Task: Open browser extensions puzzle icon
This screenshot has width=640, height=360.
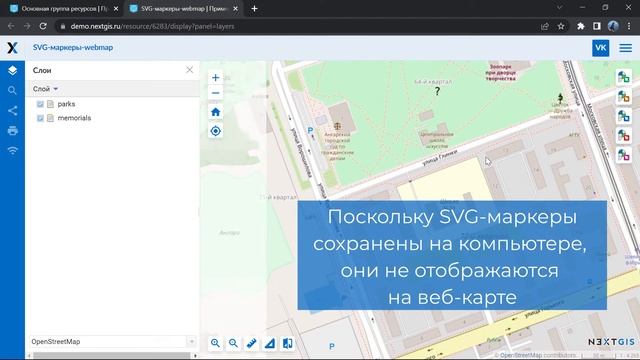Action: pyautogui.click(x=580, y=26)
